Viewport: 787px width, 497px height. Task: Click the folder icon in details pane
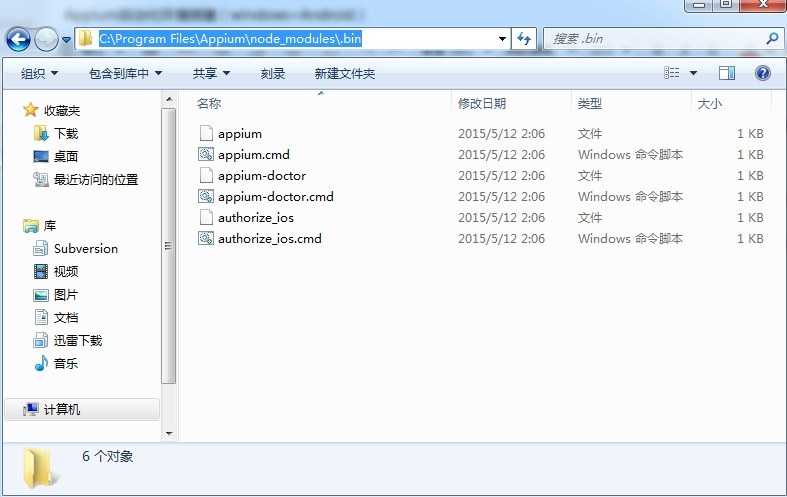[39, 469]
